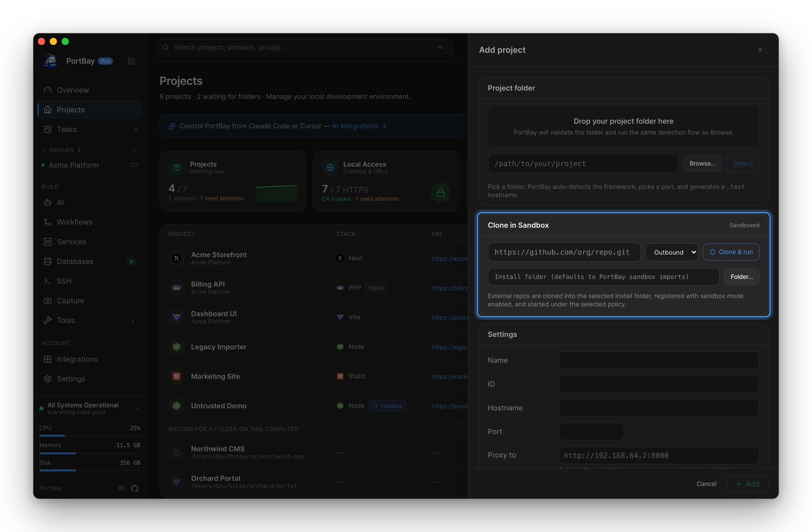Click the ID settings field

pos(658,384)
